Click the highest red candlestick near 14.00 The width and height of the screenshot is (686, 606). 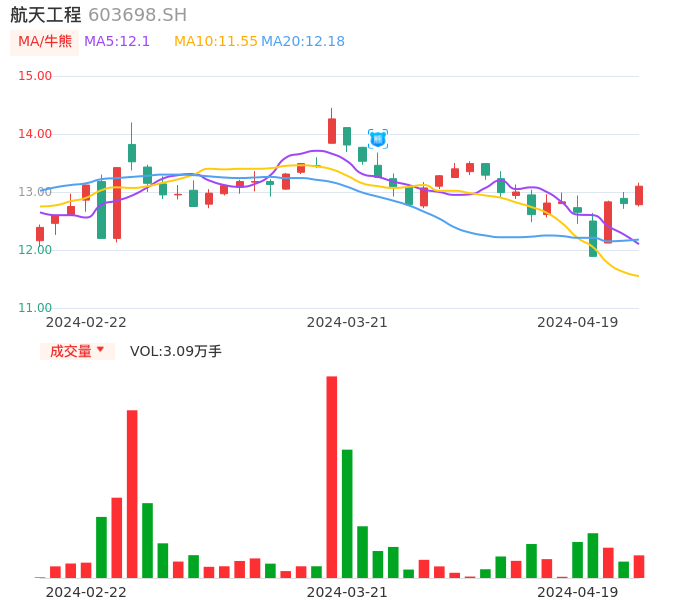click(332, 131)
